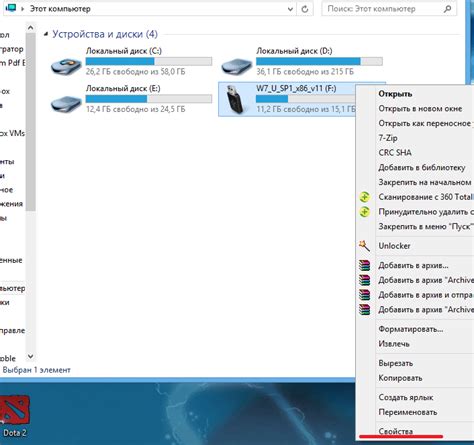Click the 360 Total Security scan icon

click(365, 197)
